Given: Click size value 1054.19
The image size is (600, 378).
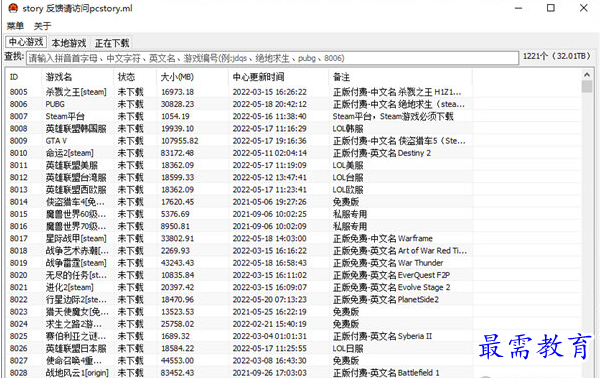Looking at the screenshot, I should pos(175,116).
